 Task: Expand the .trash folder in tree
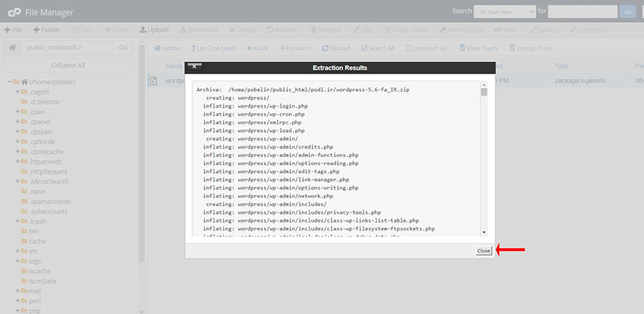pyautogui.click(x=17, y=221)
